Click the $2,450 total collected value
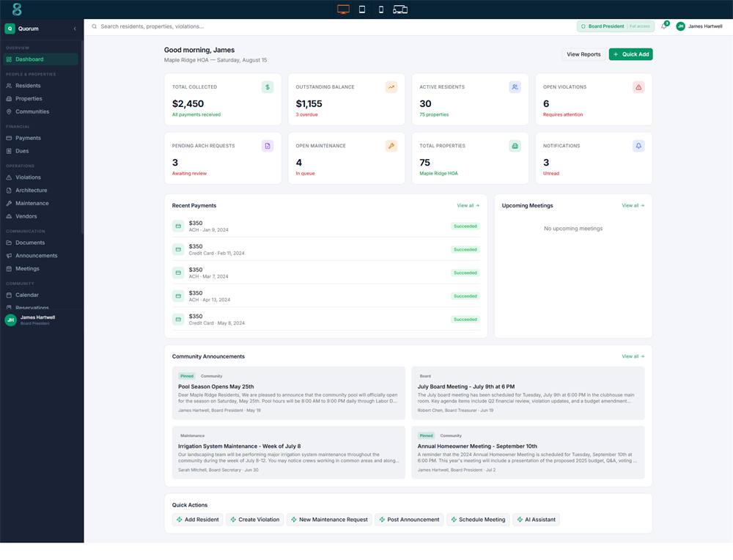 click(188, 104)
